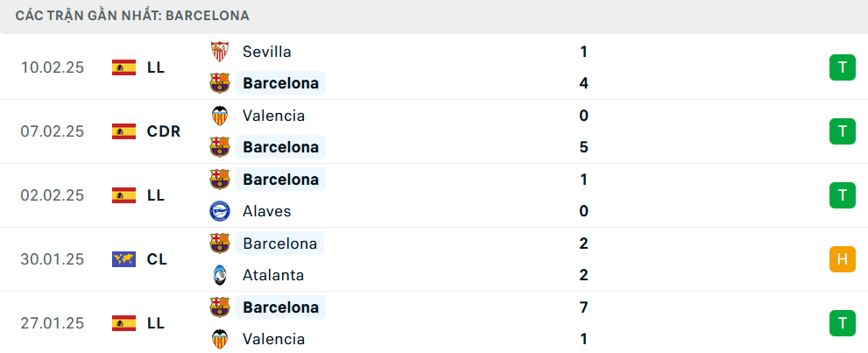Click Barcelona name in the 30.01.25 match
Viewport: 868px width, 353px height.
click(x=280, y=244)
